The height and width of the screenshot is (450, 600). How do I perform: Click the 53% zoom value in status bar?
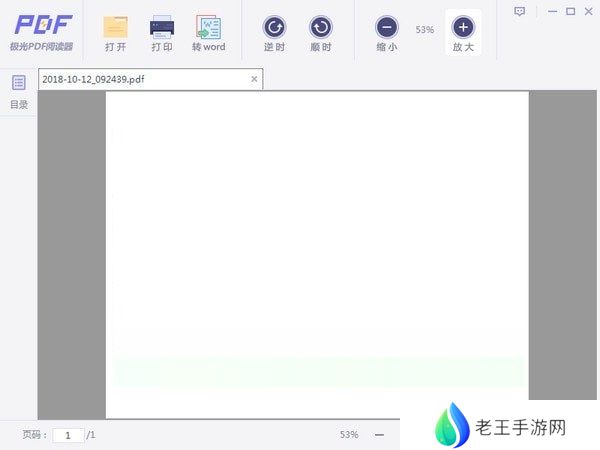[349, 435]
